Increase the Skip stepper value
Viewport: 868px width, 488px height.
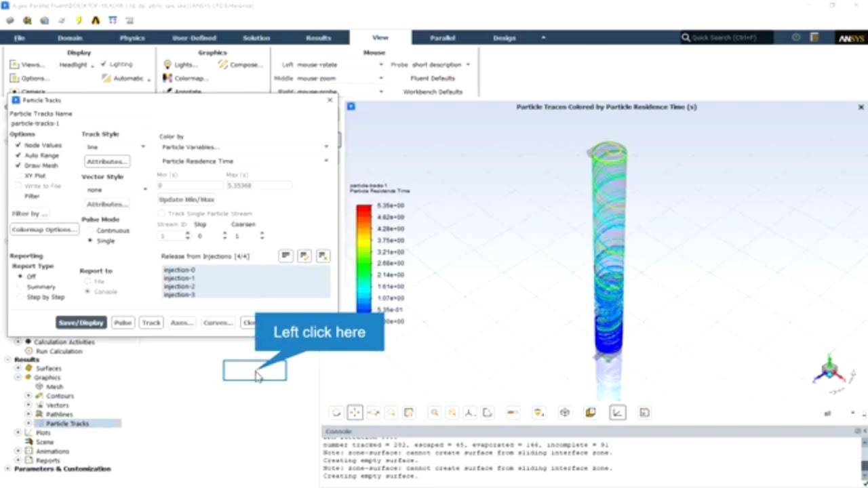click(x=224, y=233)
